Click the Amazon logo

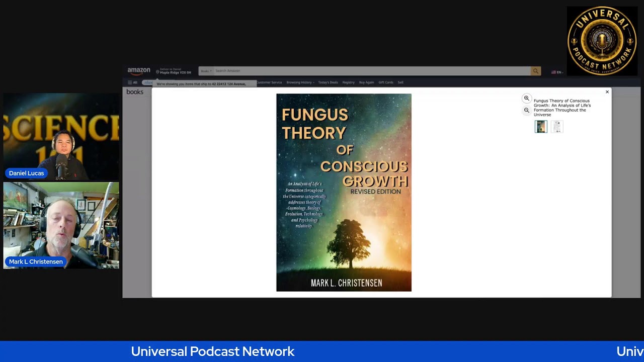[x=139, y=71]
